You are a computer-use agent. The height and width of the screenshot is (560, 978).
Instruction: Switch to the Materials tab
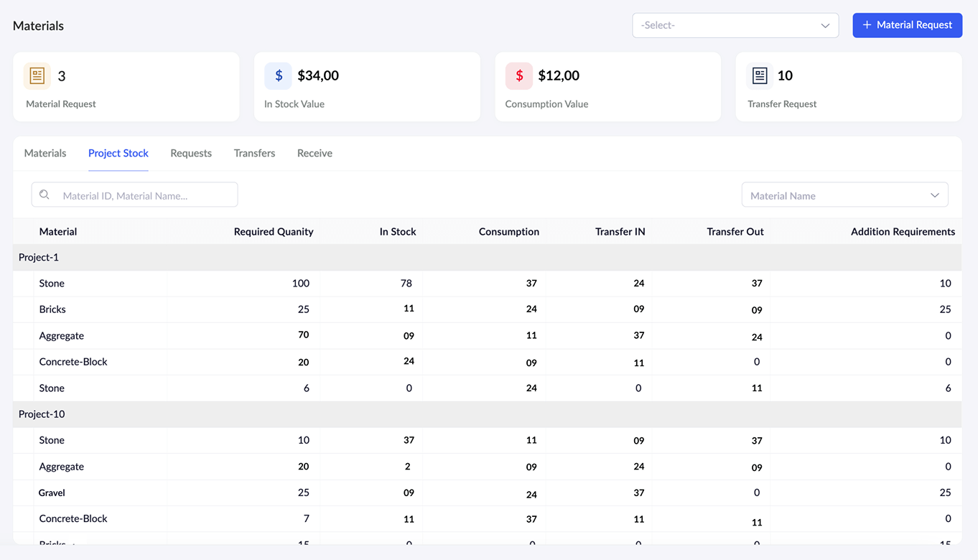(45, 153)
